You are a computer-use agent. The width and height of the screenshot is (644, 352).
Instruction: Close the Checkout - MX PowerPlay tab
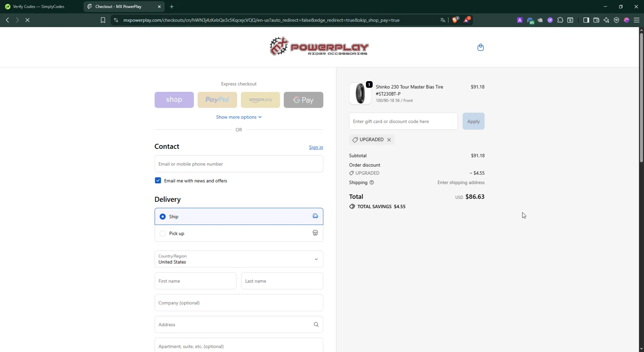[x=159, y=6]
